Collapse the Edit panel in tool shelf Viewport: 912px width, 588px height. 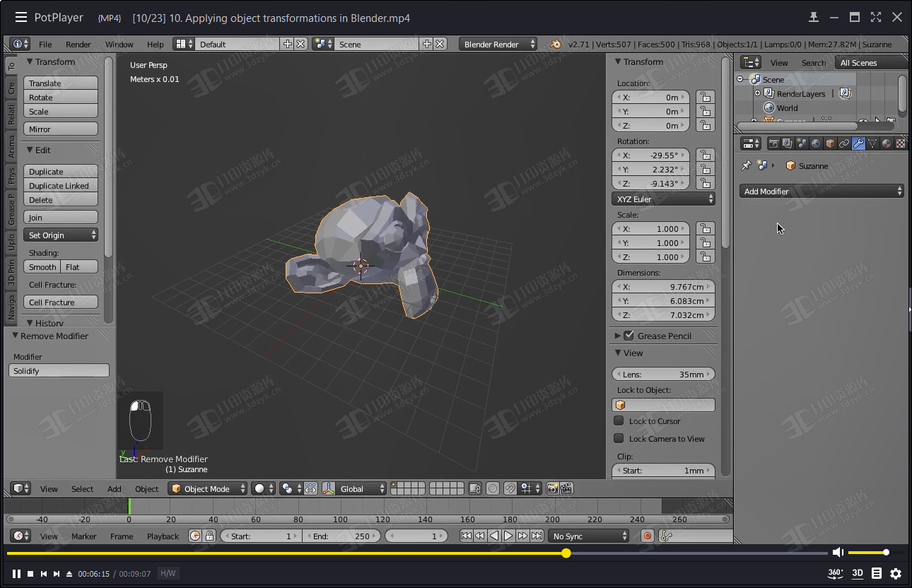30,150
